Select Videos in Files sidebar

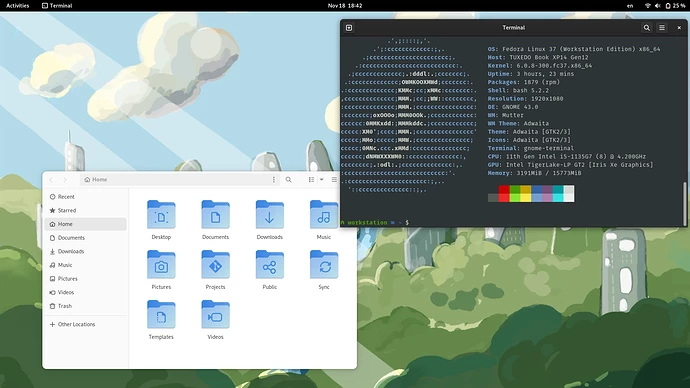(x=85, y=292)
